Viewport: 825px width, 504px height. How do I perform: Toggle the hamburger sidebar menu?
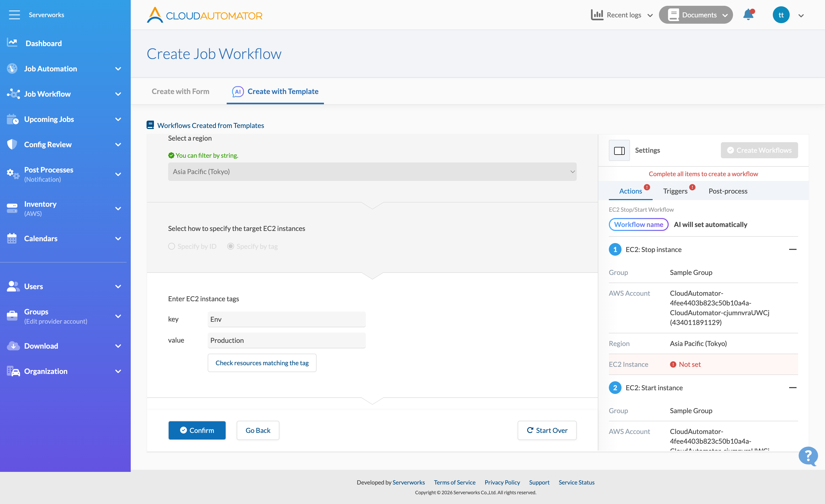point(14,15)
